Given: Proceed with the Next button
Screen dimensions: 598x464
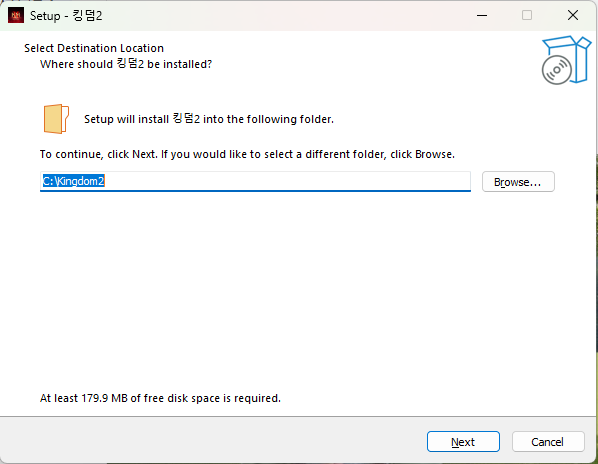Looking at the screenshot, I should pos(463,442).
